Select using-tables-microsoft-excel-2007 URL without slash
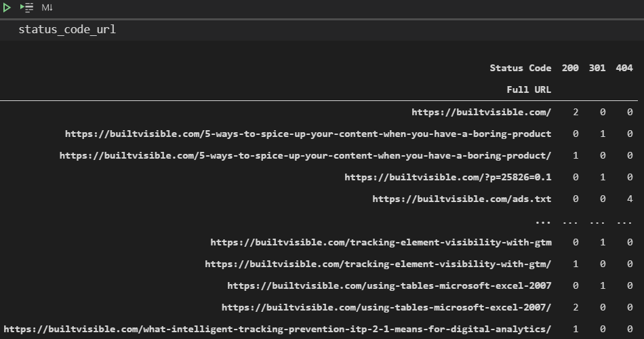Screen dimensions: 644x339 coord(389,286)
